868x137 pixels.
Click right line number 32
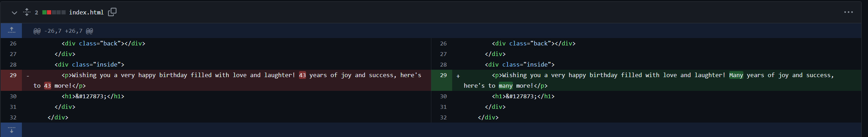click(443, 118)
